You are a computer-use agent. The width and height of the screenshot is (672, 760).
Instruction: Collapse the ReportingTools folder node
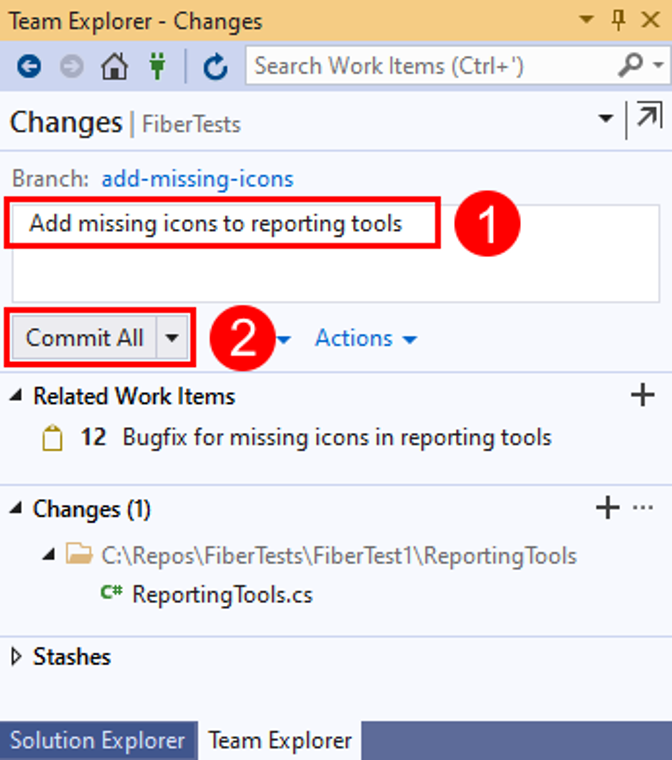click(x=49, y=554)
